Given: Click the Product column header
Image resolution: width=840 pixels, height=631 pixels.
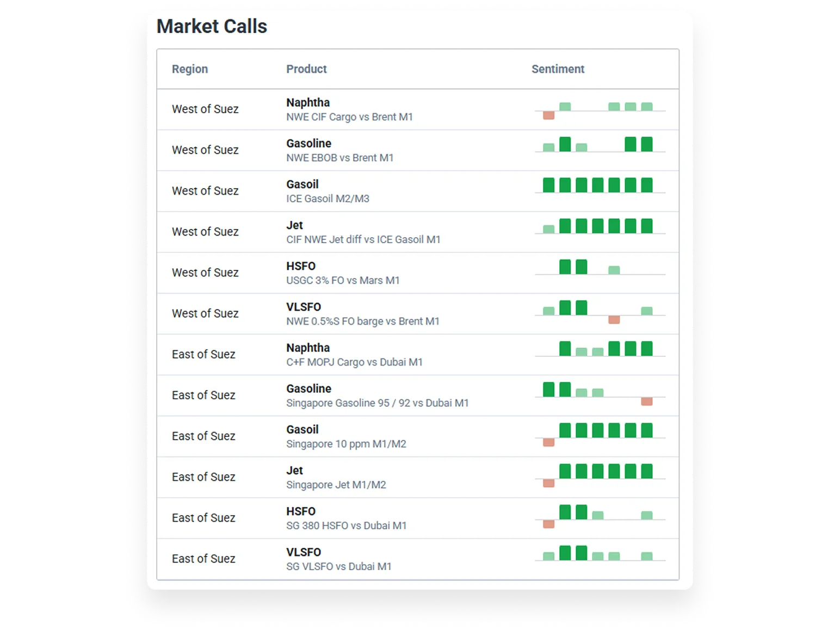Looking at the screenshot, I should [306, 69].
